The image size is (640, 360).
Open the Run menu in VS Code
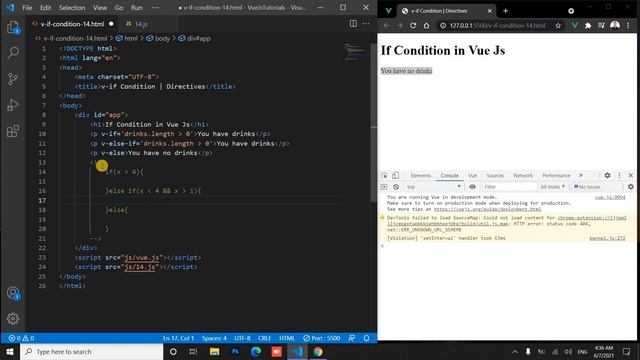137,8
